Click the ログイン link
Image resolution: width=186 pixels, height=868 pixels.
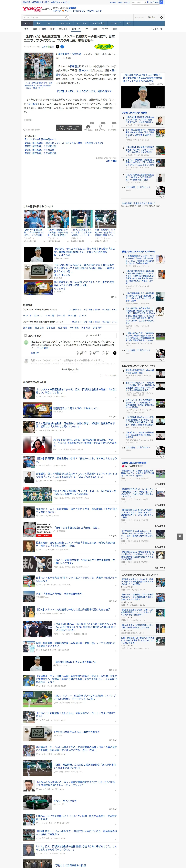[57, 11]
